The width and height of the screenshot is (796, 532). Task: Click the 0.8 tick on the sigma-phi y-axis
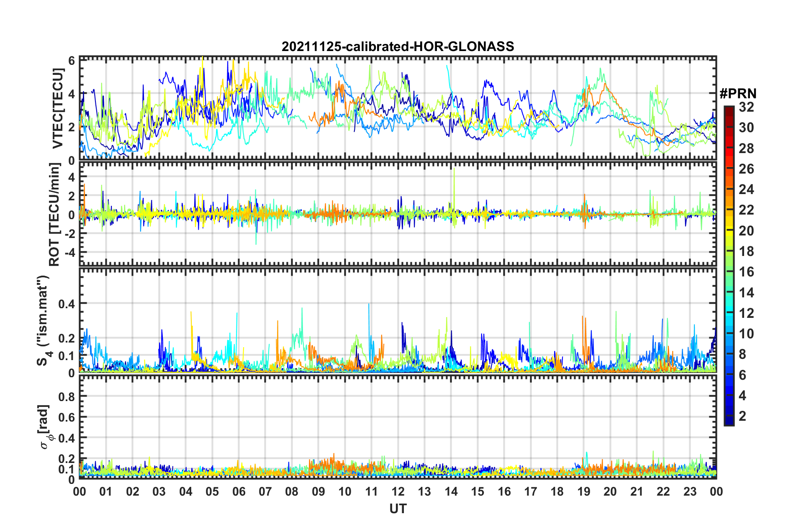point(67,396)
